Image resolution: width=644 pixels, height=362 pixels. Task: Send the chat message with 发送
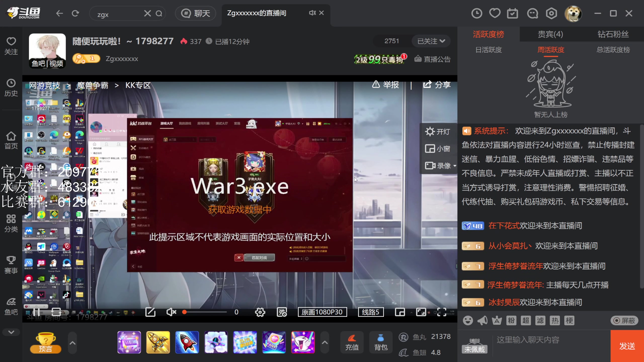(x=627, y=346)
